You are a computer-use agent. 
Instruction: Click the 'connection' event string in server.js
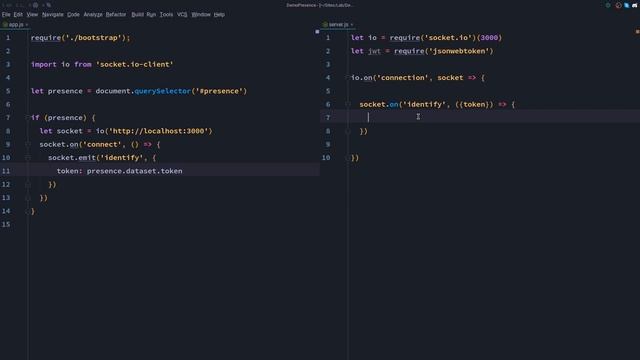[403, 78]
